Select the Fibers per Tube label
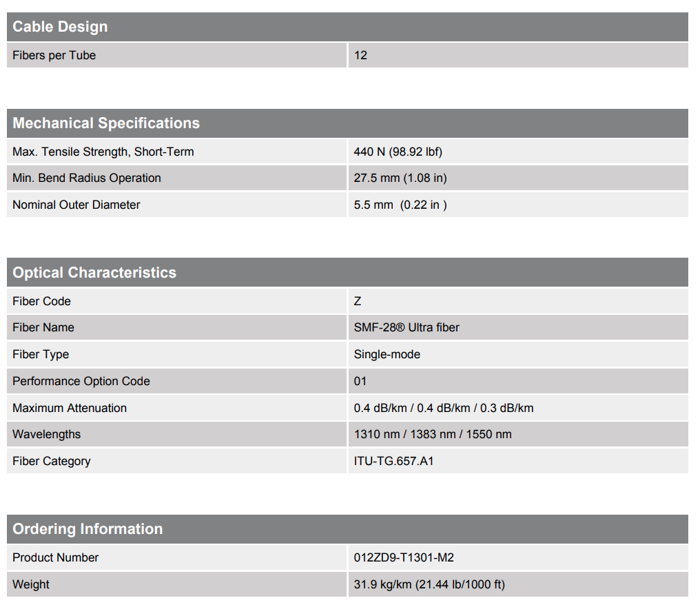700x607 pixels. 54,55
